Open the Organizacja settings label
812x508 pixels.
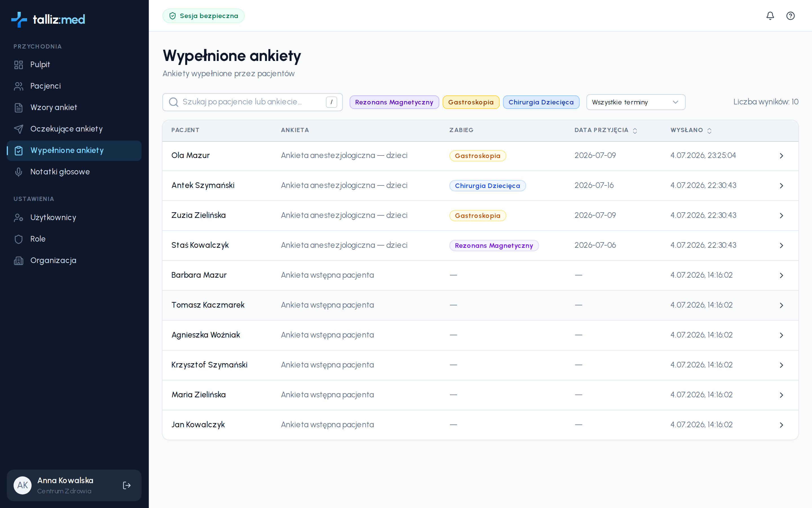[53, 260]
